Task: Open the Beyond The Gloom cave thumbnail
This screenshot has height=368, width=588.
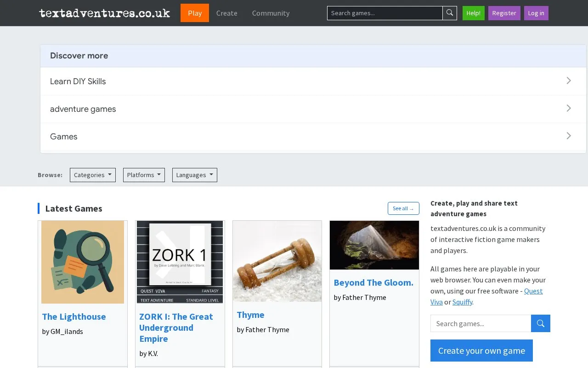Action: (x=374, y=245)
